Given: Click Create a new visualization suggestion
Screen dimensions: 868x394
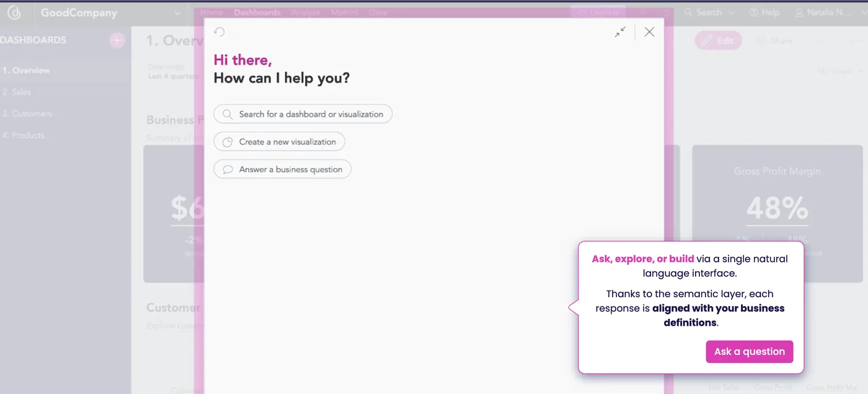Looking at the screenshot, I should pyautogui.click(x=279, y=141).
